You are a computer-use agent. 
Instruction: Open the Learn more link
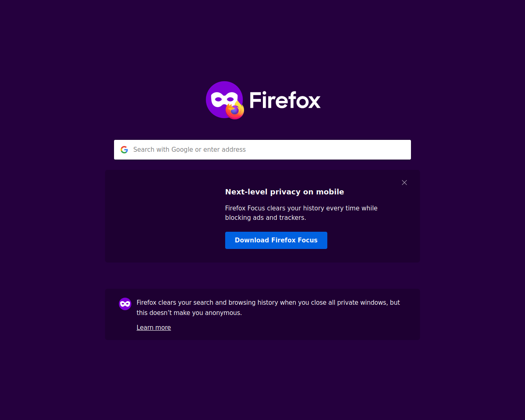(x=154, y=327)
